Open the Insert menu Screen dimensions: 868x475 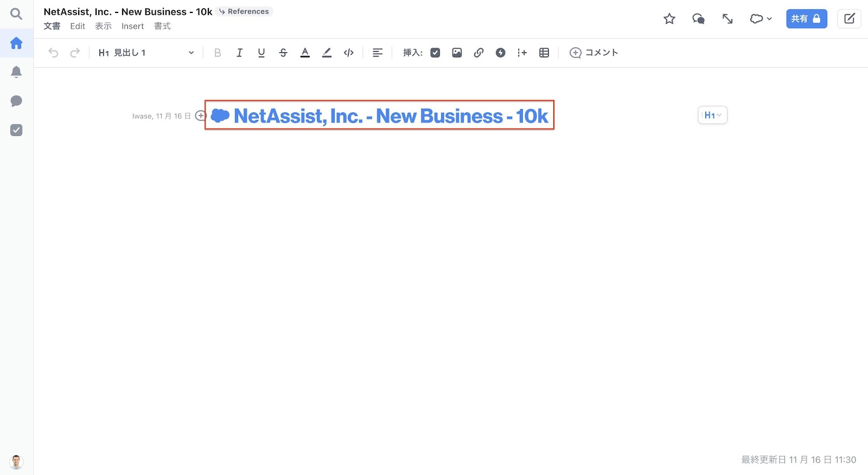click(132, 26)
